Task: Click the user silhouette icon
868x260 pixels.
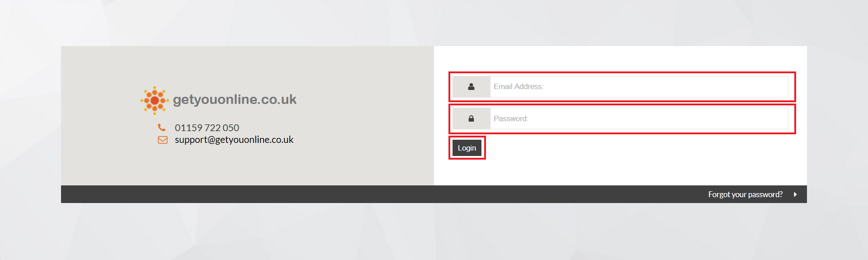Action: pyautogui.click(x=471, y=86)
